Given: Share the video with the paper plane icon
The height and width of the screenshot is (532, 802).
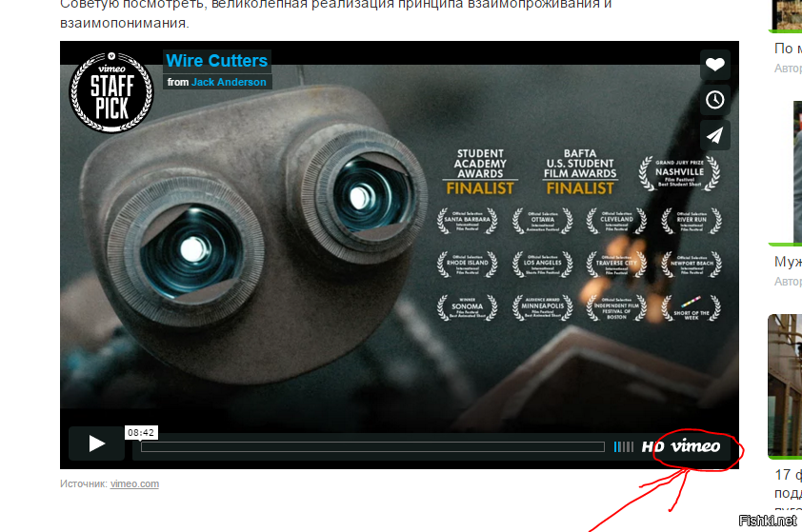Looking at the screenshot, I should (714, 135).
